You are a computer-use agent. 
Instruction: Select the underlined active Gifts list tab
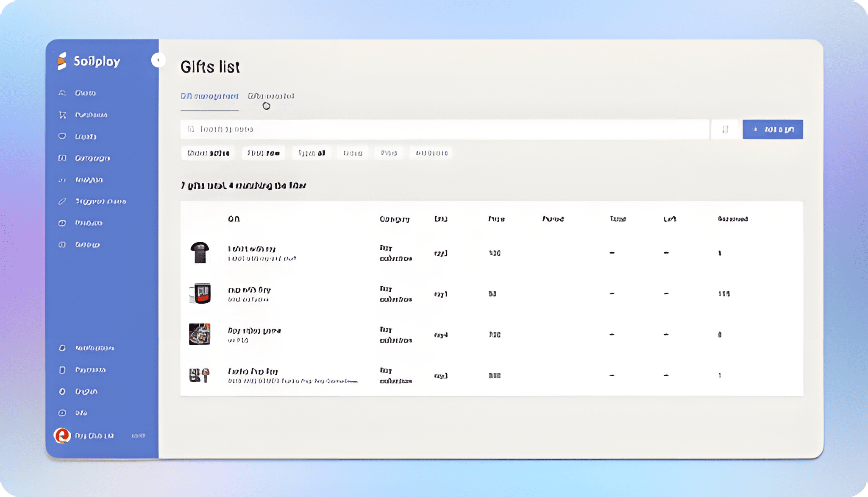[x=209, y=96]
